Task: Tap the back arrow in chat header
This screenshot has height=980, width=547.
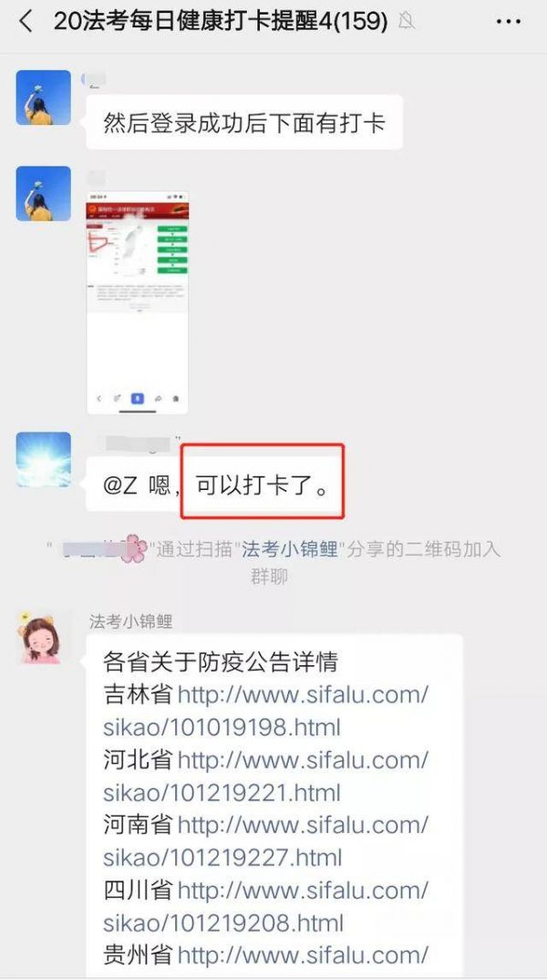Action: (26, 22)
